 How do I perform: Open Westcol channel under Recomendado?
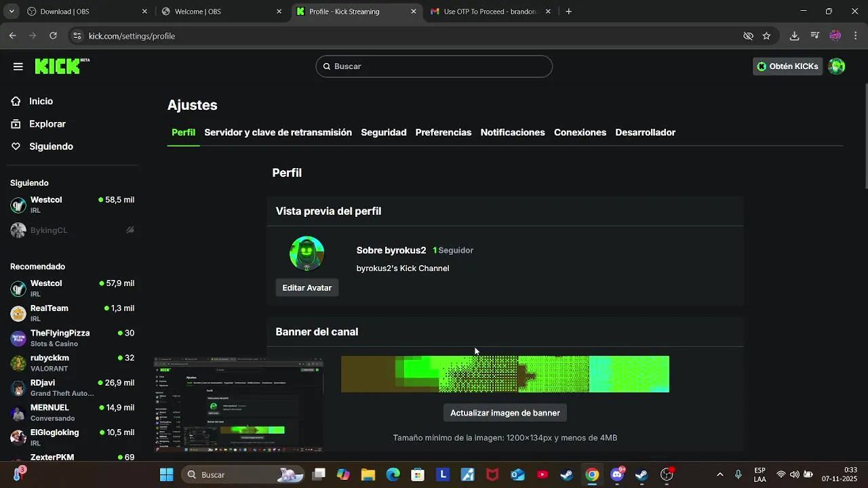(72, 288)
